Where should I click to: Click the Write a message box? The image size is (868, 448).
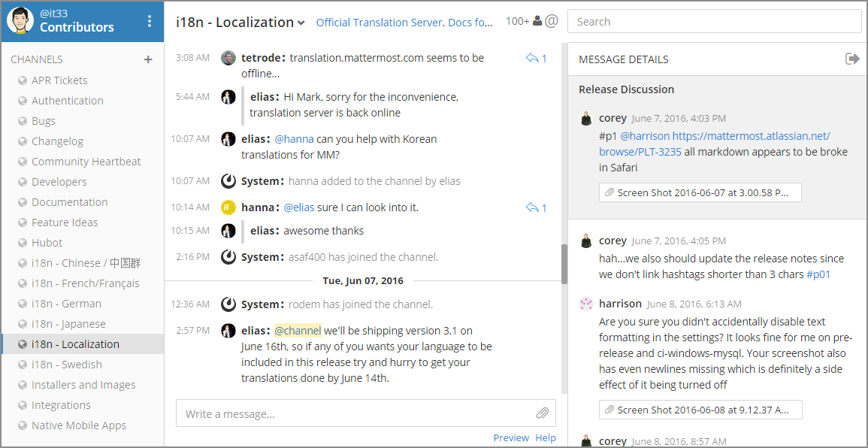[366, 413]
